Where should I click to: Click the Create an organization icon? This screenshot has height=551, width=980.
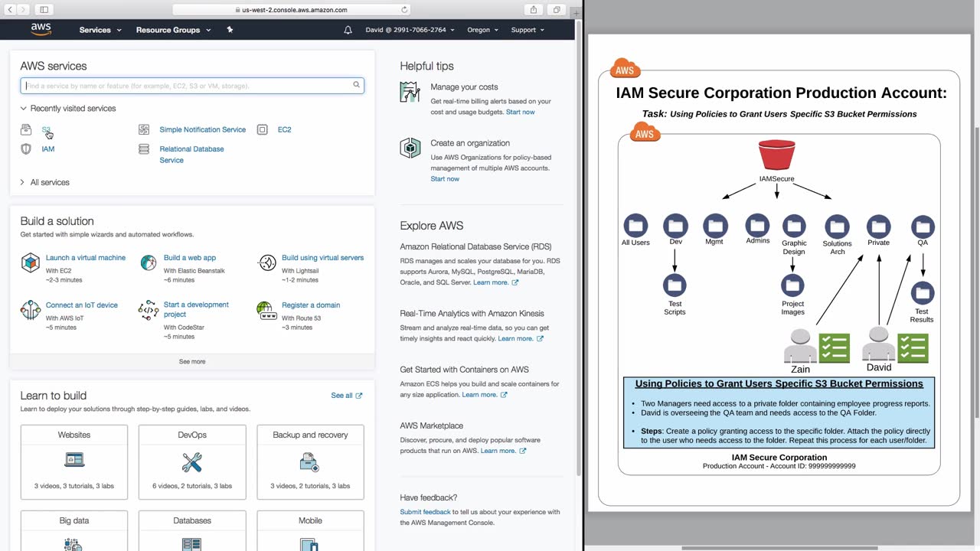pyautogui.click(x=410, y=148)
